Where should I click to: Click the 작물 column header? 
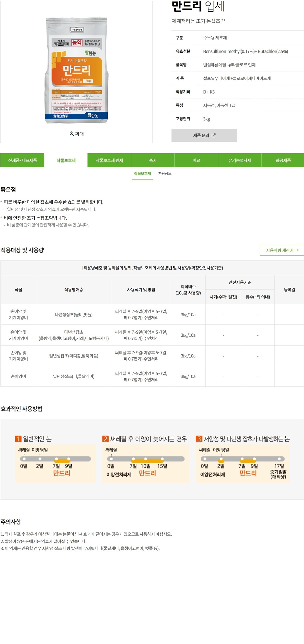click(18, 289)
